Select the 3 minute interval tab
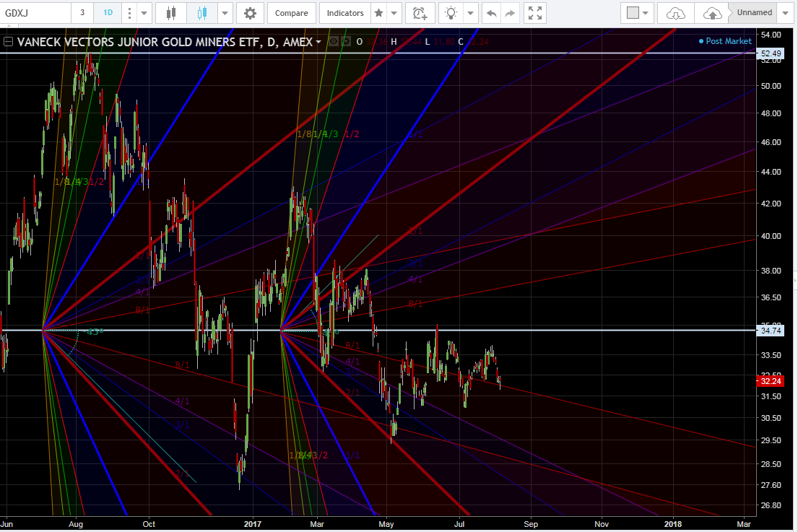Image resolution: width=798 pixels, height=532 pixels. tap(82, 13)
